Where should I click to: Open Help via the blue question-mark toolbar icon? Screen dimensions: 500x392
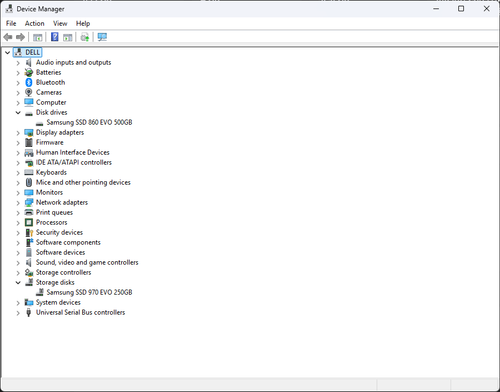(54, 37)
